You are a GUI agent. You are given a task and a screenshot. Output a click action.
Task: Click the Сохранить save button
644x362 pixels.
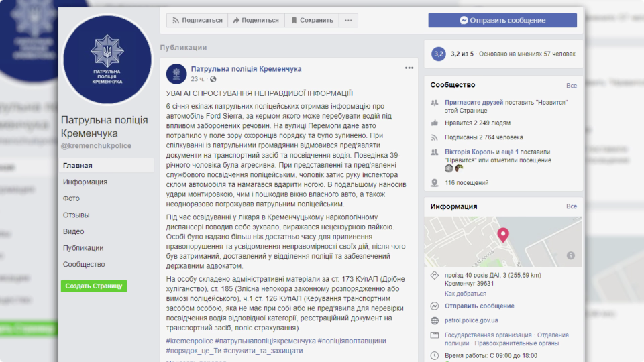312,20
